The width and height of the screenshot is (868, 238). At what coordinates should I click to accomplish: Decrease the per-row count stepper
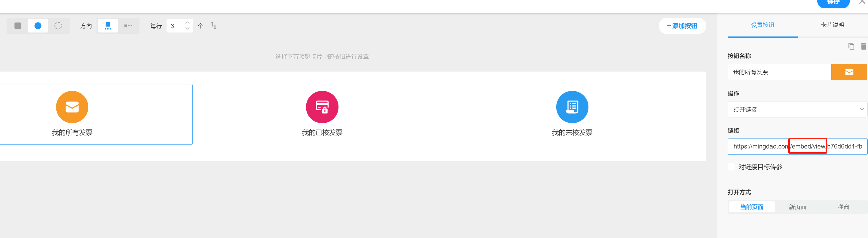pos(187,29)
